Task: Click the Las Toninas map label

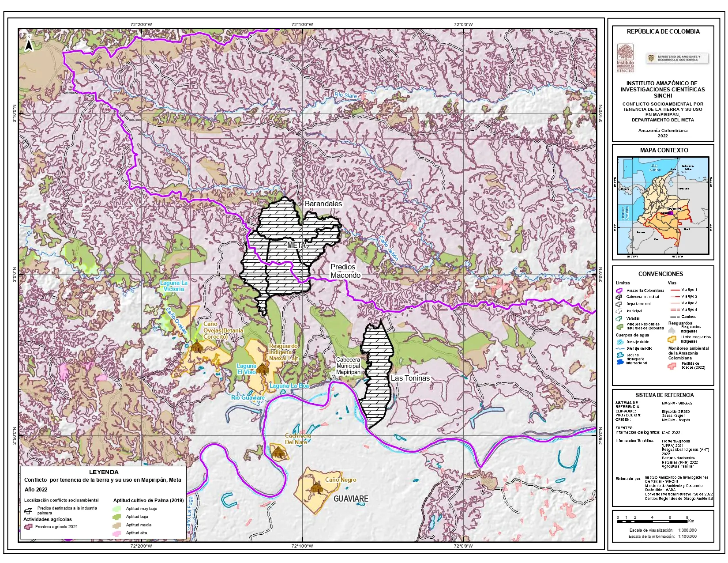Action: click(410, 378)
